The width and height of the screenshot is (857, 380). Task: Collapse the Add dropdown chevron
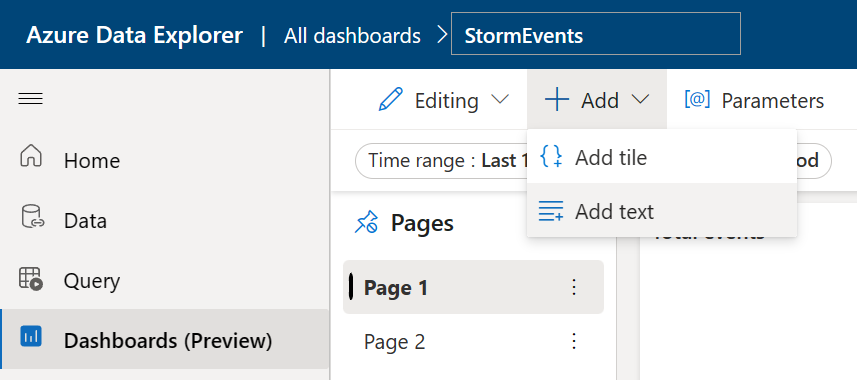click(x=640, y=100)
